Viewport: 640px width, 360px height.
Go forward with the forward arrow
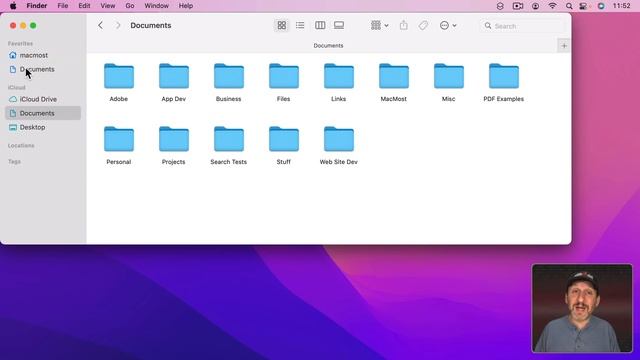pyautogui.click(x=118, y=25)
